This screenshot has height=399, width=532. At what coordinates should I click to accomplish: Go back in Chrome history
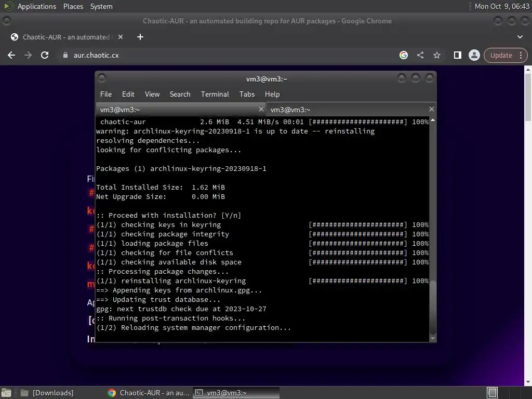11,55
